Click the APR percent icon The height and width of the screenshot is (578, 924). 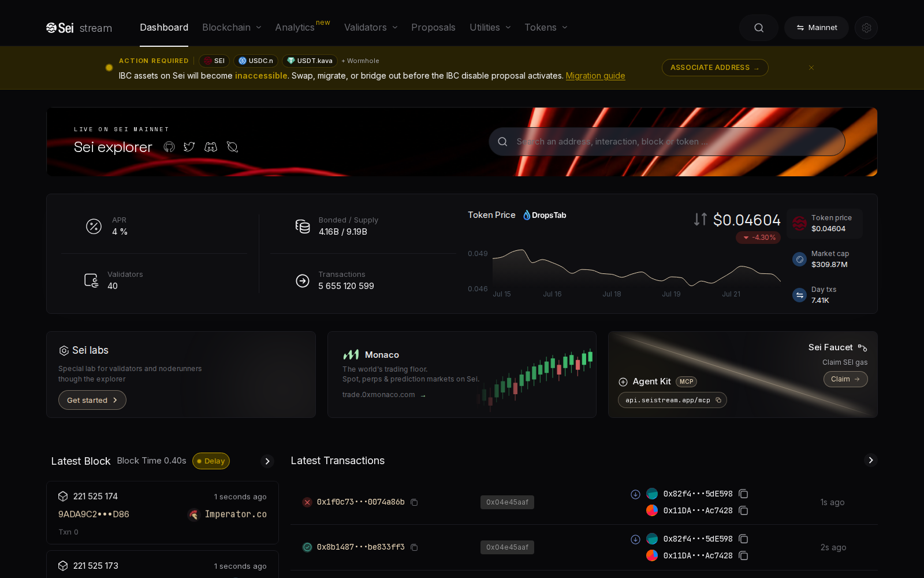[x=94, y=227]
